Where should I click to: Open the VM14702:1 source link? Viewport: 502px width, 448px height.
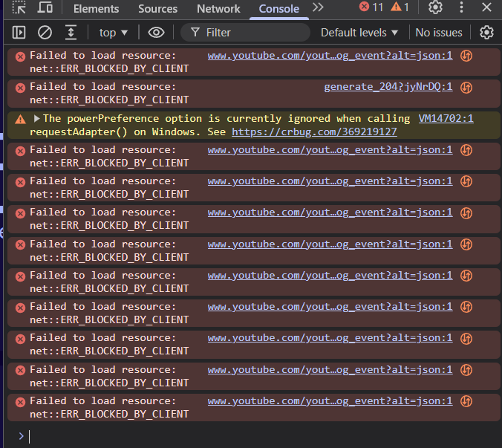coord(446,119)
